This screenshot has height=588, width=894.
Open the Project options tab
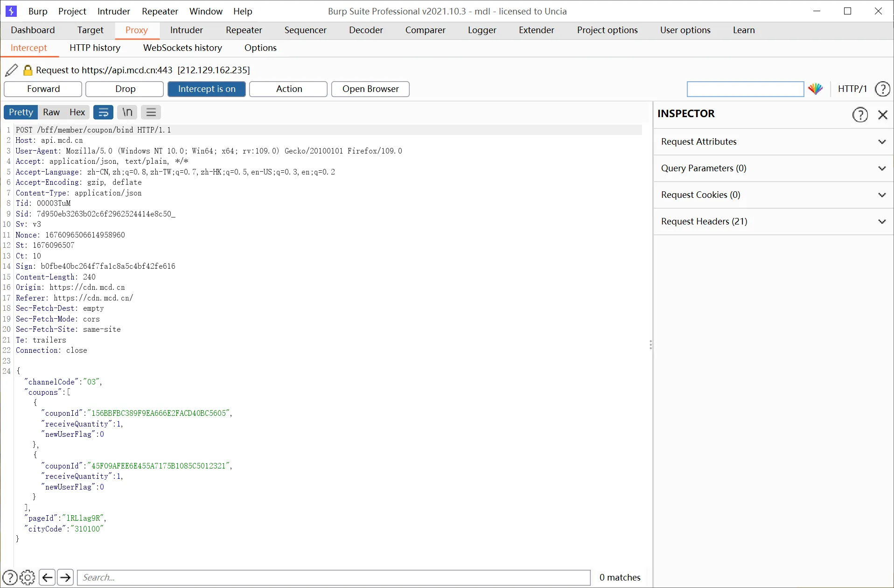click(608, 30)
